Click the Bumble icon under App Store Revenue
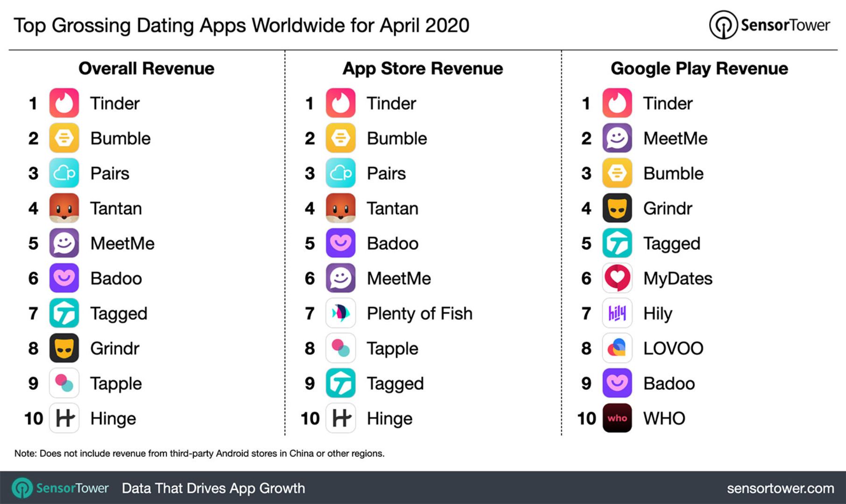Image resolution: width=846 pixels, height=504 pixels. 340,138
